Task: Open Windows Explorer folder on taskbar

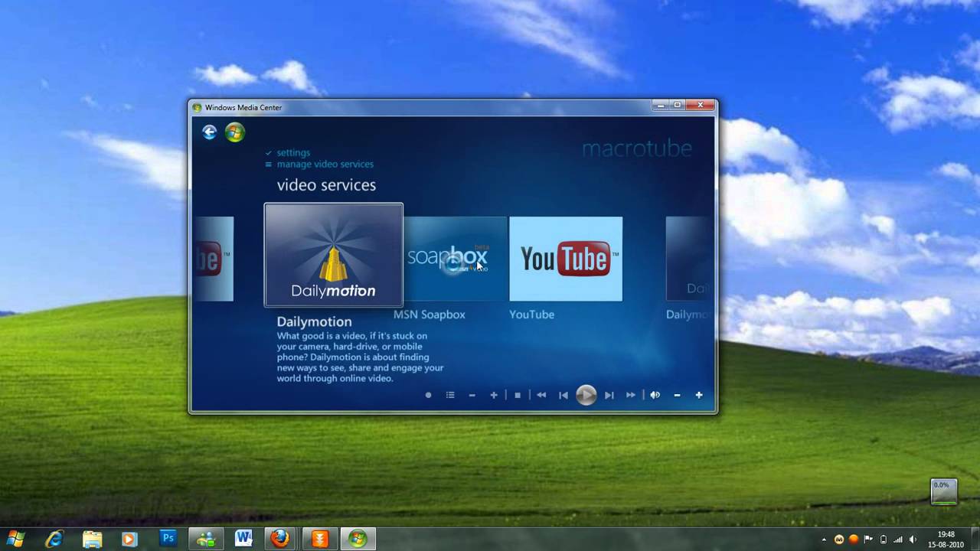Action: click(x=92, y=539)
